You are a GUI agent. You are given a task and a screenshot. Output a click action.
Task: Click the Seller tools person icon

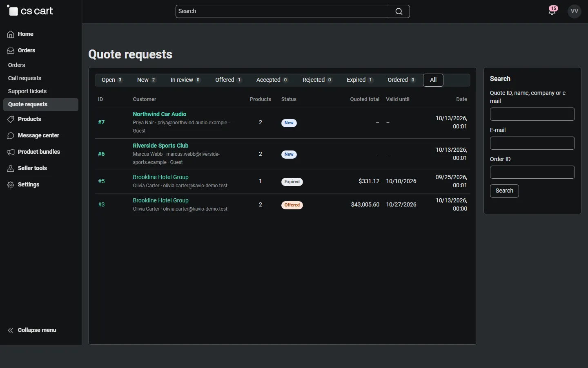tap(11, 168)
